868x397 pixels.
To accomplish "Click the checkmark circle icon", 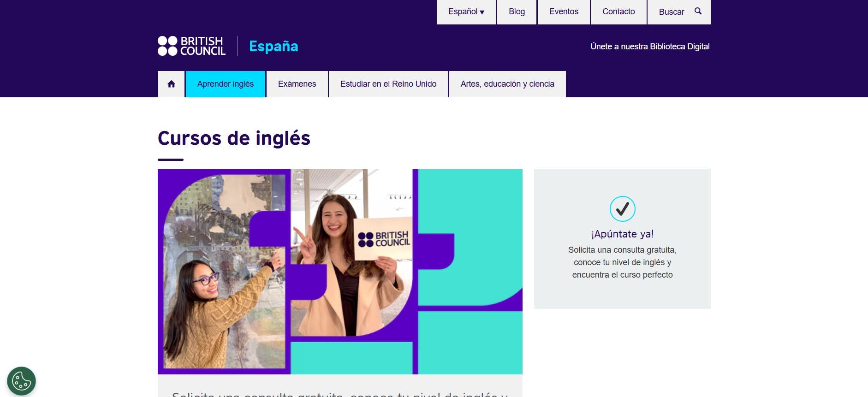I will [x=622, y=209].
